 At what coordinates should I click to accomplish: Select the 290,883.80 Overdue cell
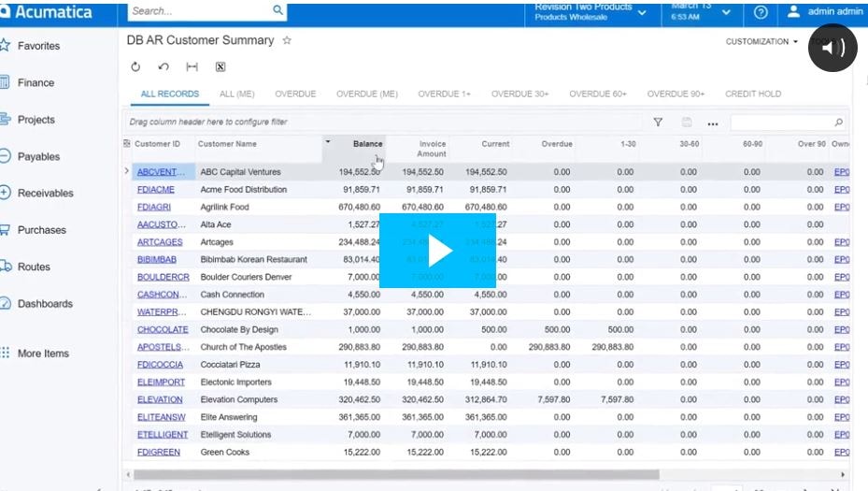[x=549, y=347]
